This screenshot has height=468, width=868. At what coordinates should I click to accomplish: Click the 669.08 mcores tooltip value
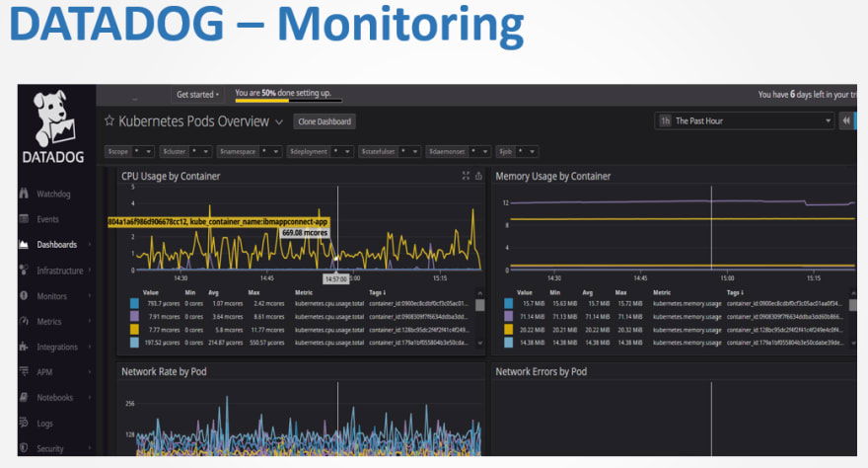(x=305, y=233)
